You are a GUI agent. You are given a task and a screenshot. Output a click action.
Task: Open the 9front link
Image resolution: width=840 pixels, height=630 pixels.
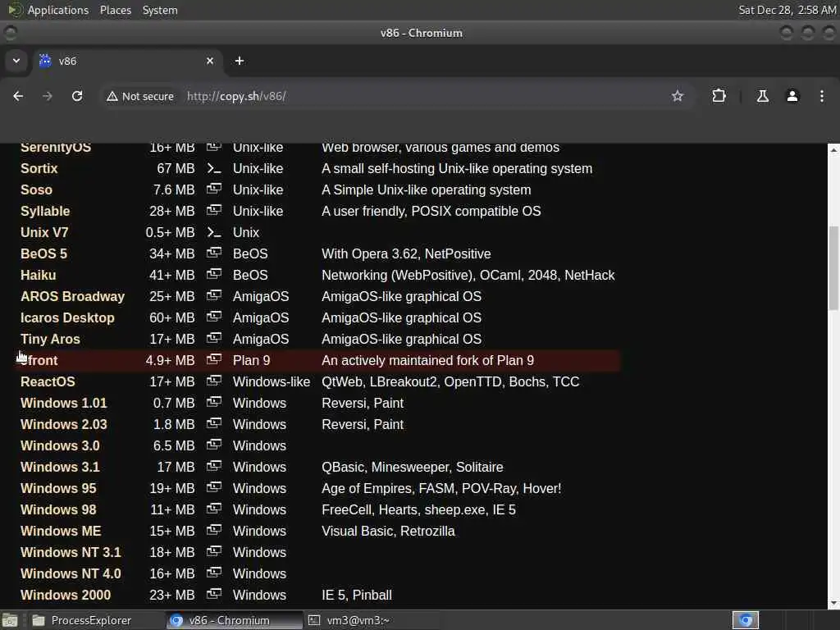click(39, 361)
